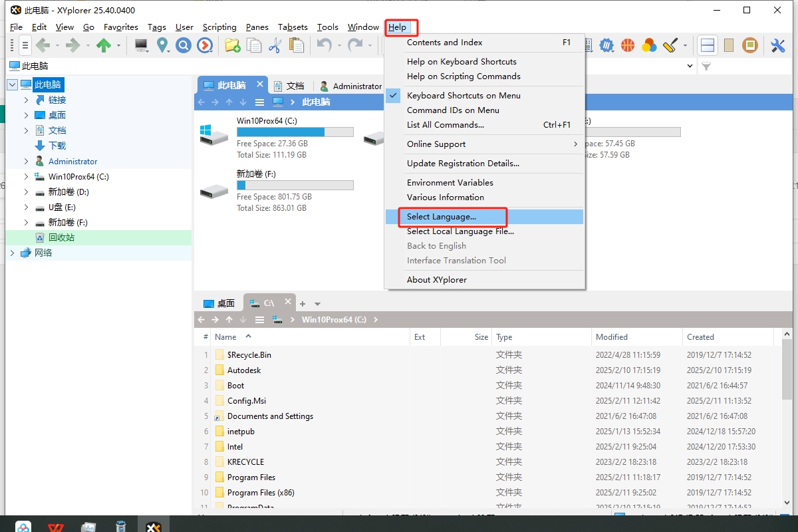Screen dimensions: 798x532
Task: Open the Scripting menu
Action: (219, 27)
